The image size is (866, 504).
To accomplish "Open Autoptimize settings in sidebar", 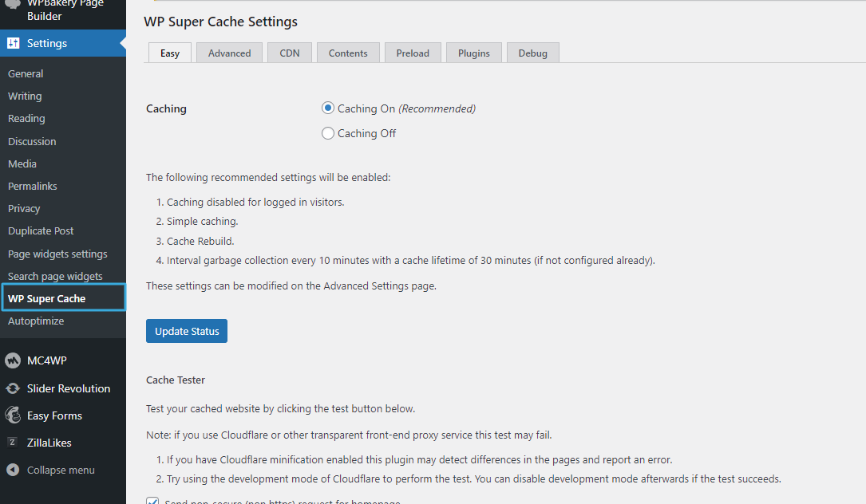I will coord(36,321).
